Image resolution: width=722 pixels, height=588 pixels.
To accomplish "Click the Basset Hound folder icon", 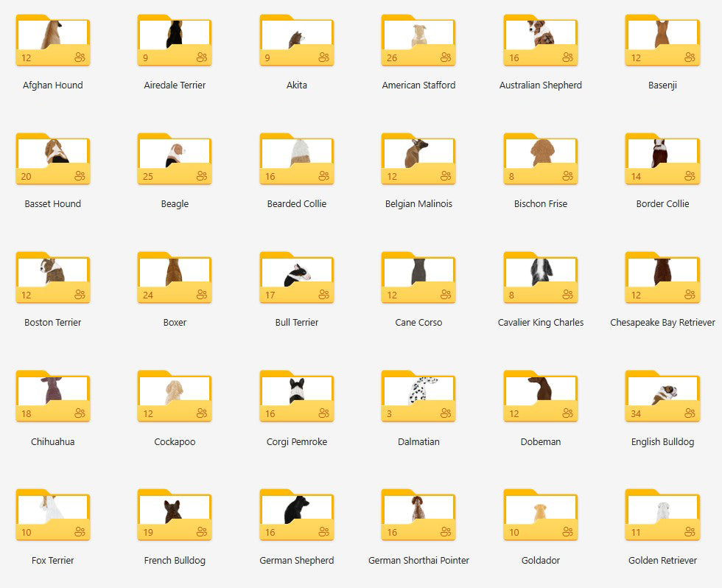I will click(52, 160).
